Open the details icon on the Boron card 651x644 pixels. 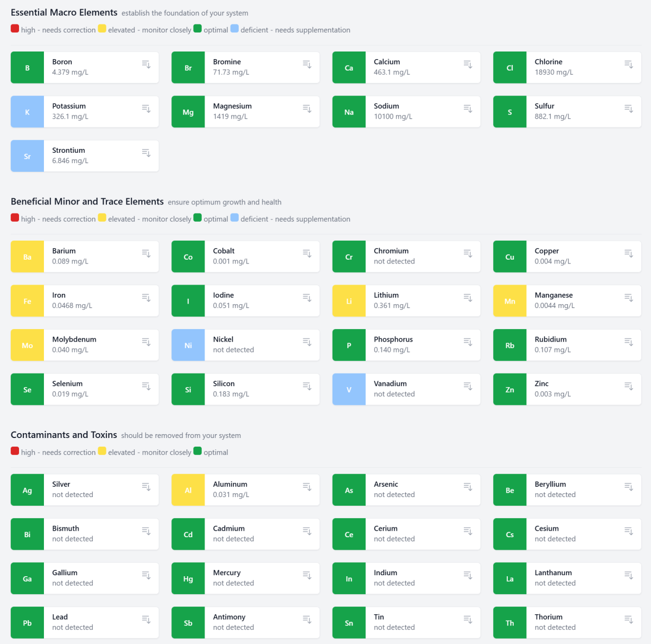pyautogui.click(x=146, y=65)
